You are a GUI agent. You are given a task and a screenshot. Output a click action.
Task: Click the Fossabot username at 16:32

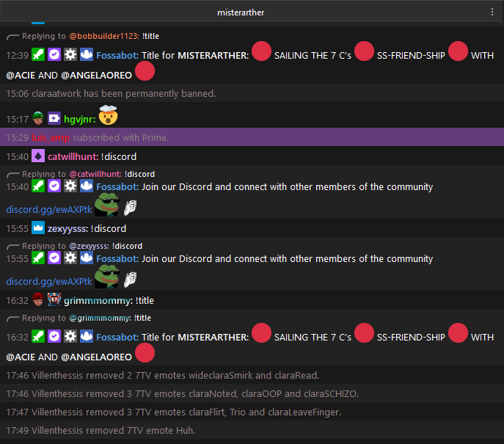(117, 337)
